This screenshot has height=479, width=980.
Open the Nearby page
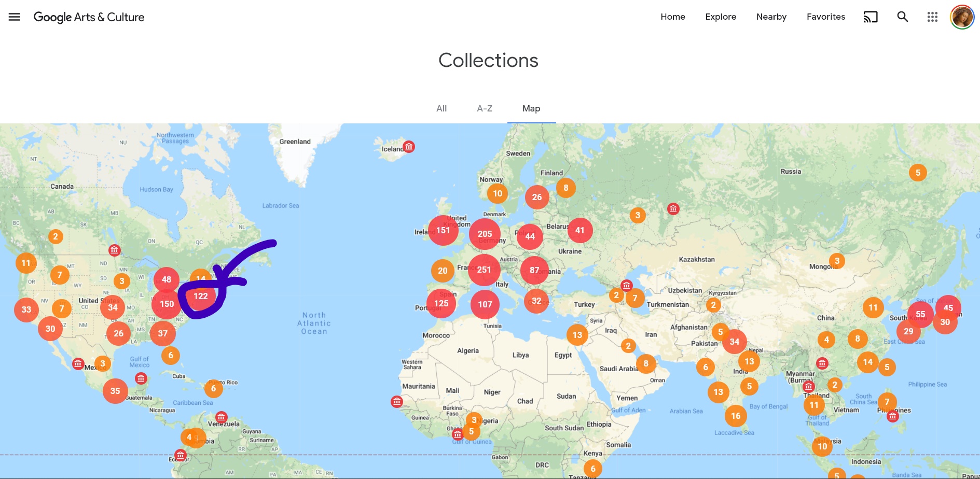771,17
